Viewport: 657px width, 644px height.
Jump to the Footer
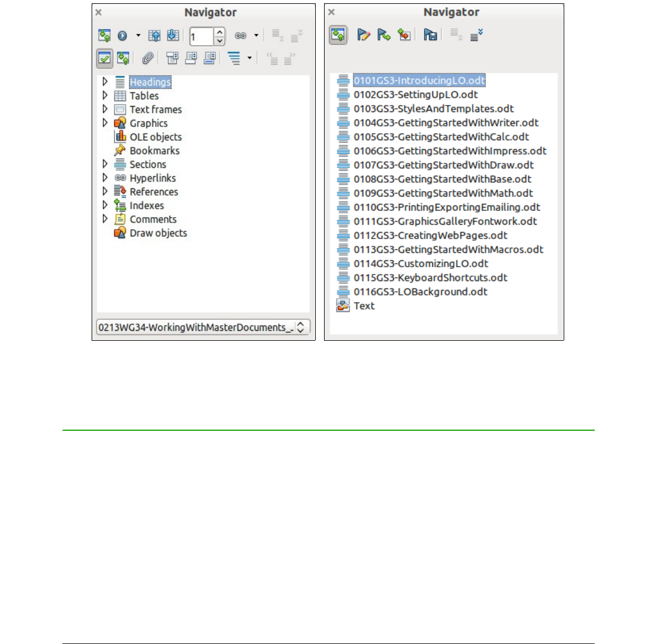pyautogui.click(x=191, y=58)
